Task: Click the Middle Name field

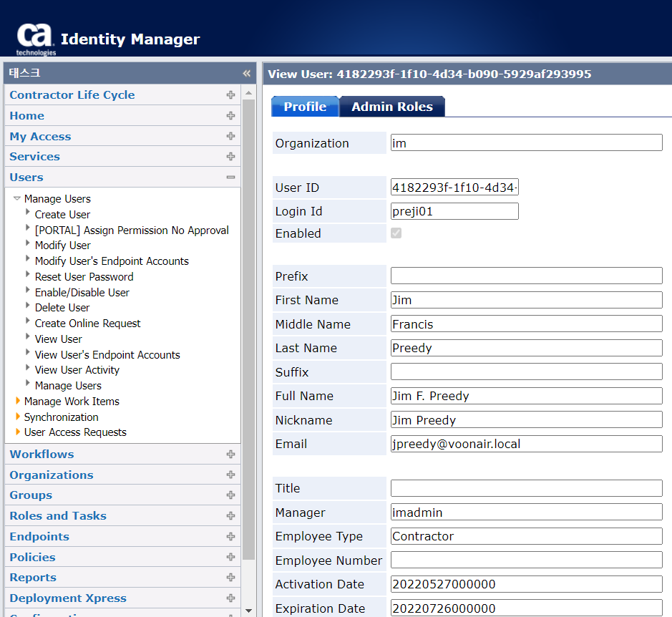Action: click(x=526, y=324)
